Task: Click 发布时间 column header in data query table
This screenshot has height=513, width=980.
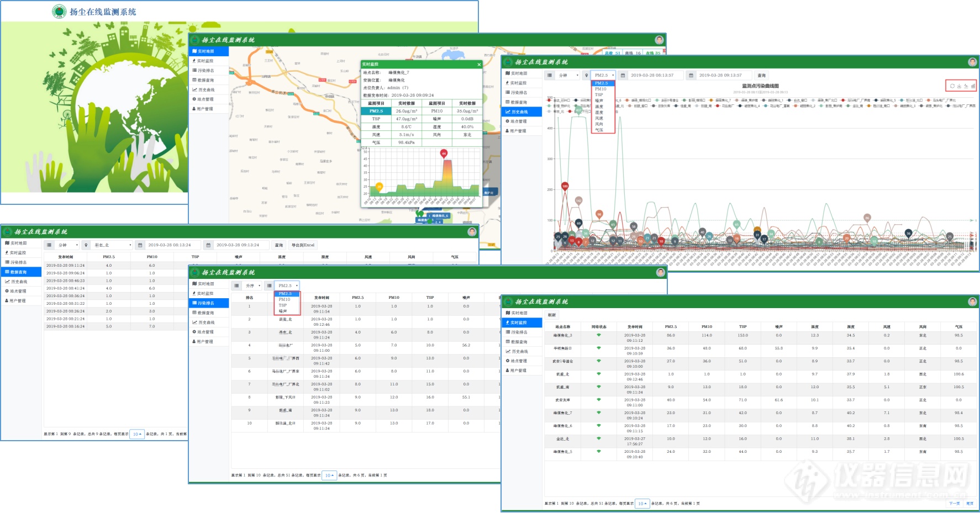Action: (x=65, y=257)
